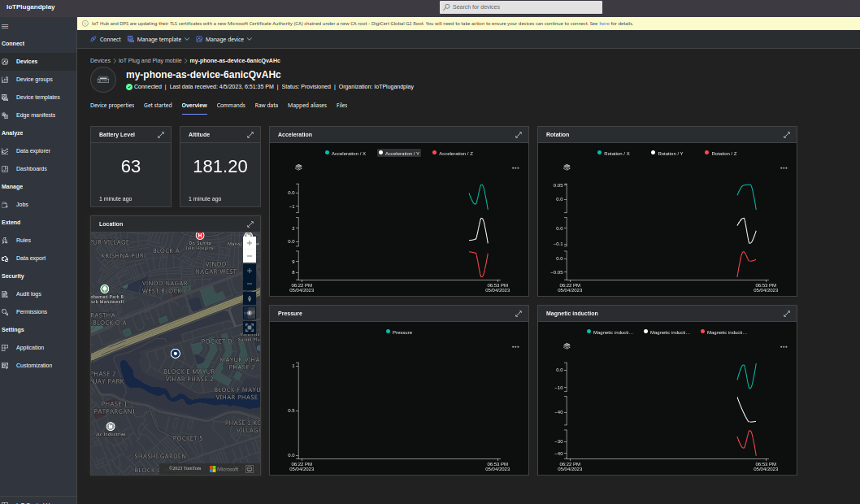Toggle the Pressure series legend item
Image resolution: width=860 pixels, height=504 pixels.
[398, 332]
